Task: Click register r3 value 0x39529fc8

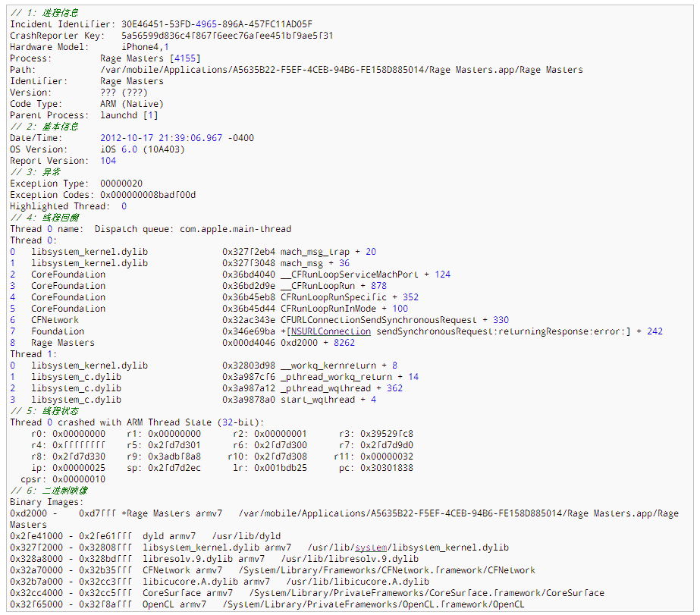Action: tap(387, 434)
